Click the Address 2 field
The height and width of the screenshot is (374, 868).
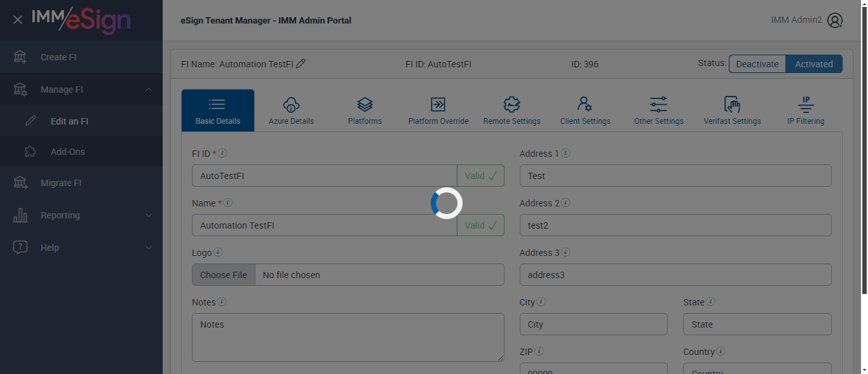coord(675,225)
